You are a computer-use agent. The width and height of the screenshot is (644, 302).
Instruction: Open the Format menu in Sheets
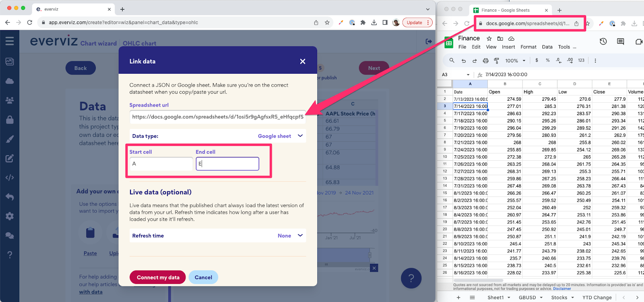click(528, 47)
